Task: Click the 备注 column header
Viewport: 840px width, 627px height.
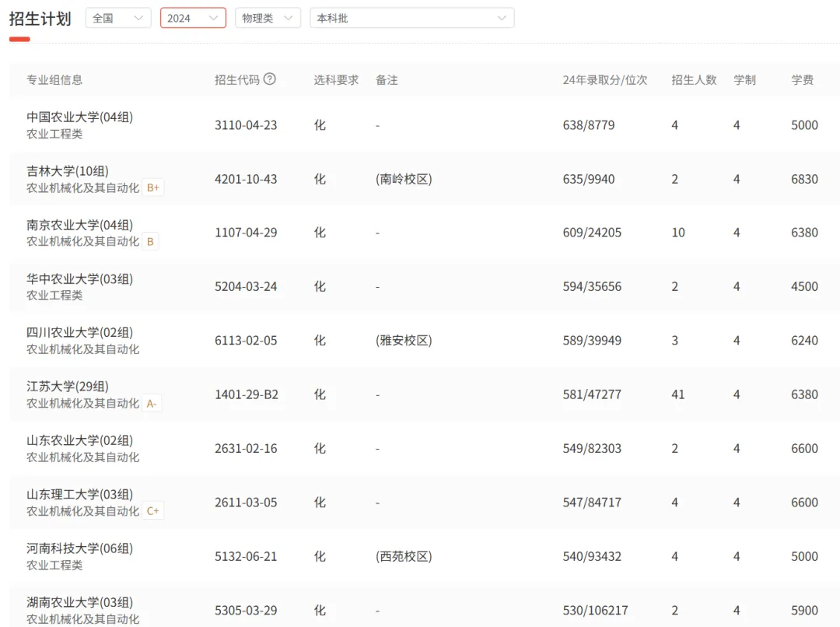Action: tap(387, 80)
